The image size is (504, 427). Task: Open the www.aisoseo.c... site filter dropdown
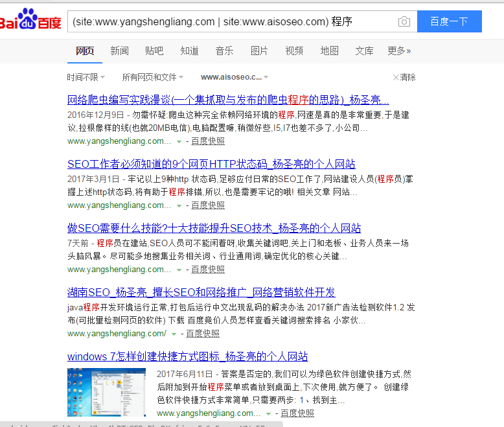[x=235, y=77]
